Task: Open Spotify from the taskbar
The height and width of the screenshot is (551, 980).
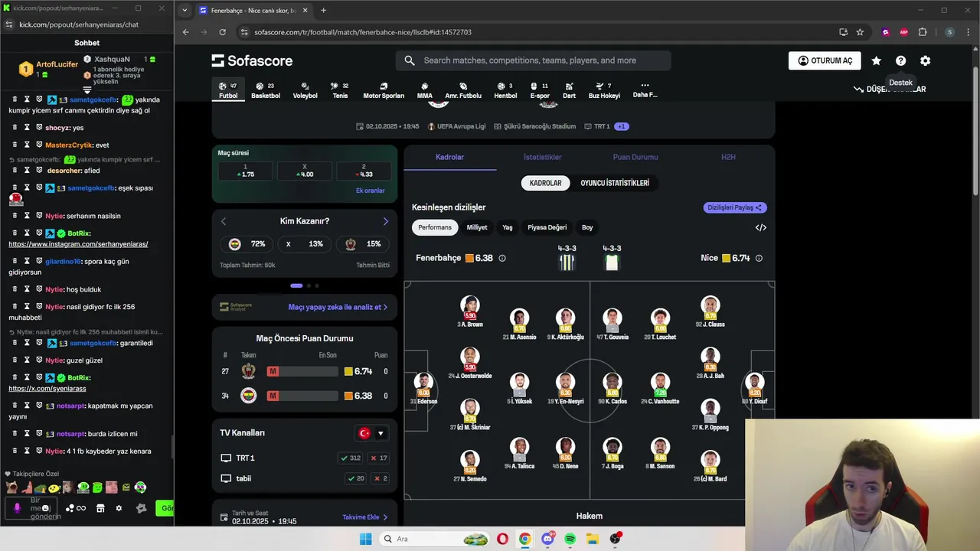Action: pos(570,539)
